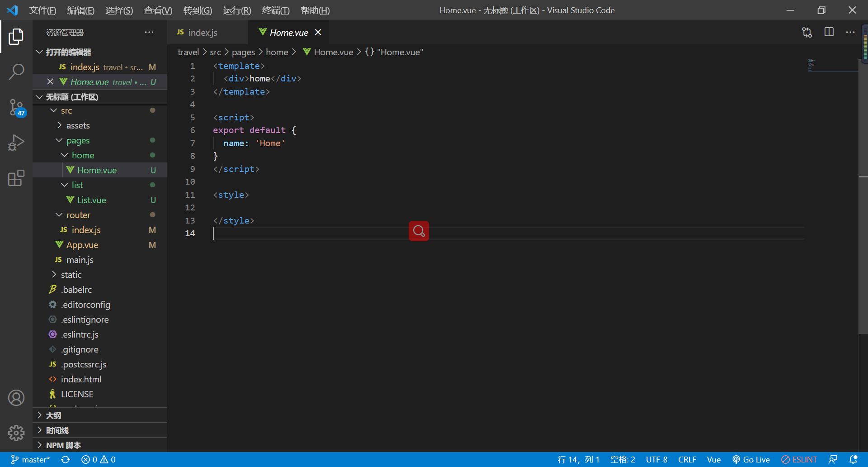
Task: Open the feedback icon in status bar
Action: tap(833, 460)
